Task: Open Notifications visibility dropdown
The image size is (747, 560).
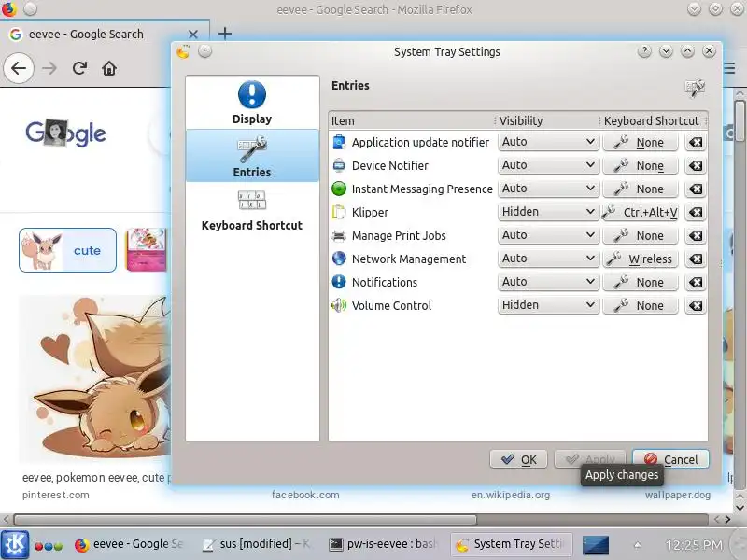Action: pos(548,282)
